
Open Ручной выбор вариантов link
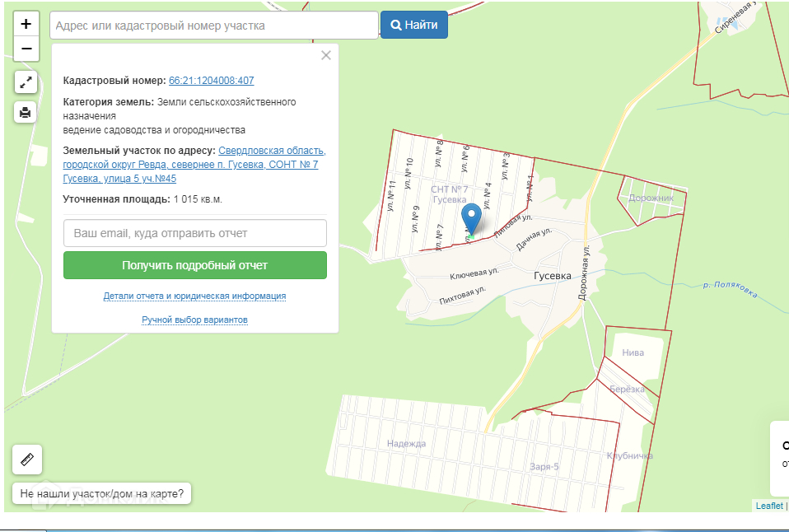point(194,320)
